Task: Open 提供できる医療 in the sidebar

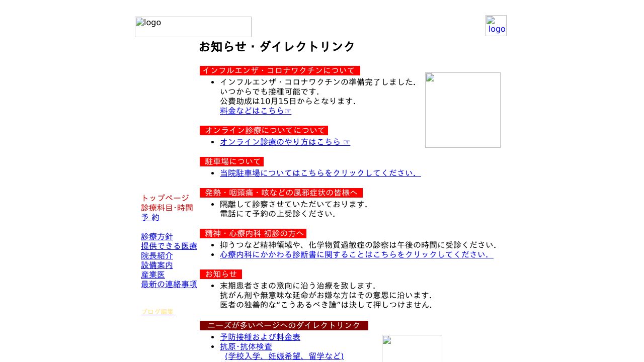Action: [169, 246]
